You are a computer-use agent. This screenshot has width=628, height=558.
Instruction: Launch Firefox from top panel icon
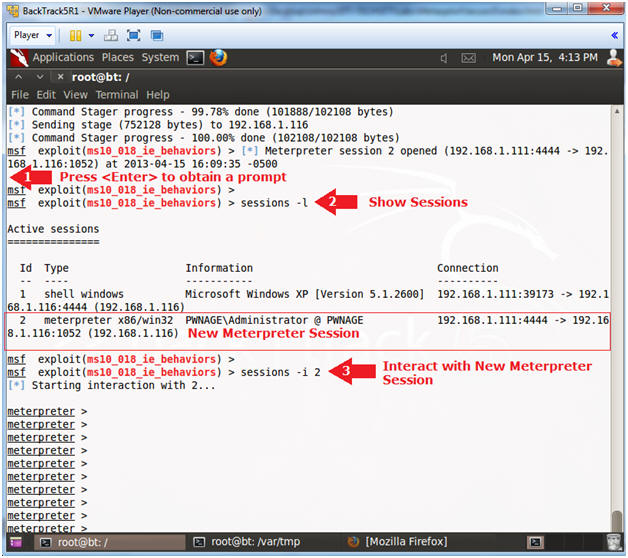coord(218,58)
